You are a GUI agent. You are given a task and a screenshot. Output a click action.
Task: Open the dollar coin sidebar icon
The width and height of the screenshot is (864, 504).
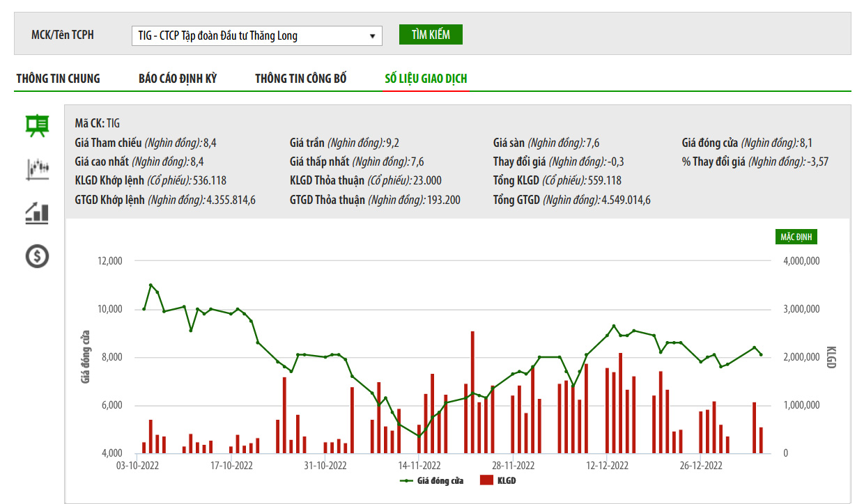(37, 256)
